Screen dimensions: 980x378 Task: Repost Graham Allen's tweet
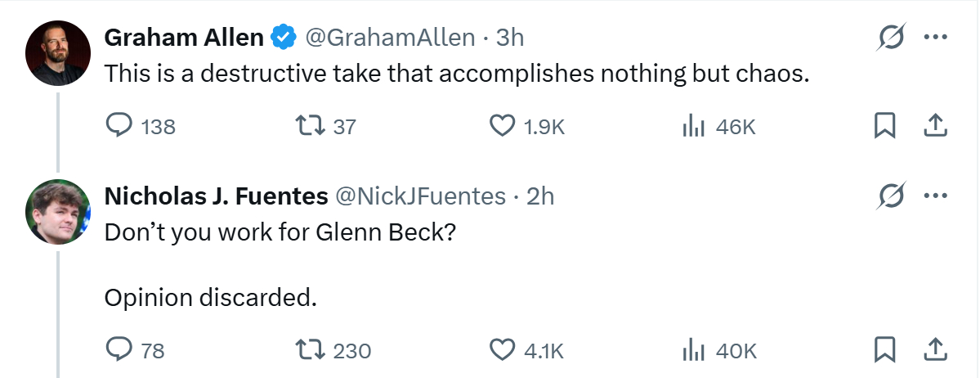click(310, 126)
